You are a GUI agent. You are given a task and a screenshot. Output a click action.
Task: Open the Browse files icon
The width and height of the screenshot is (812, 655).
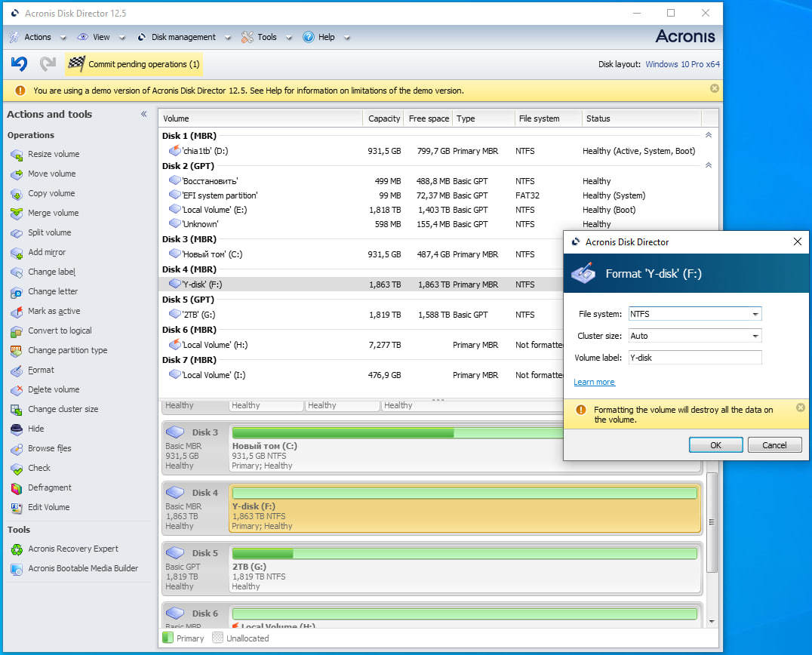click(x=17, y=449)
